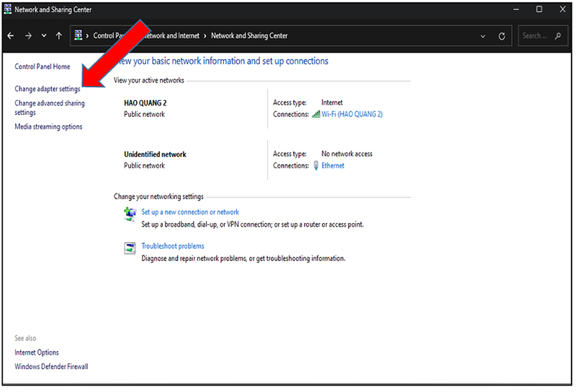
Task: Expand the address bar history dropdown
Action: coord(482,36)
